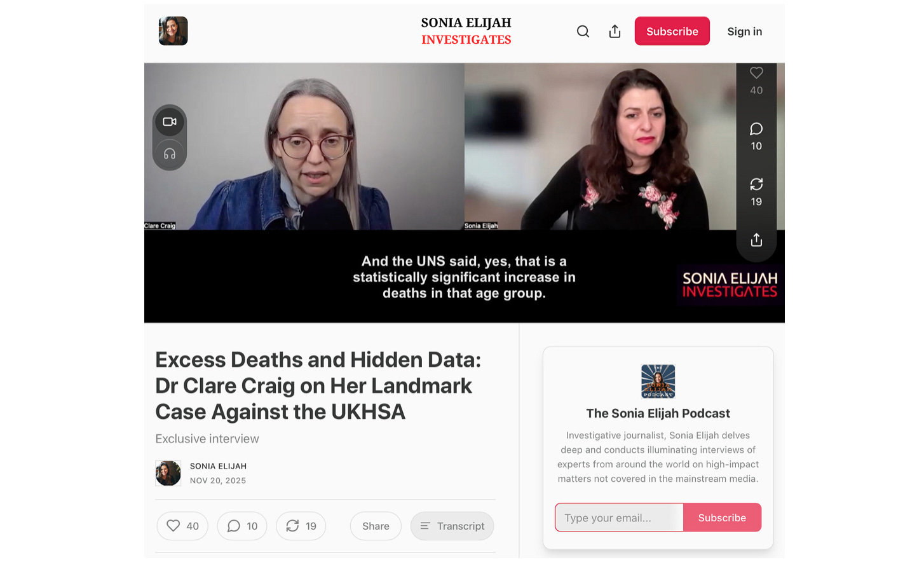
Task: Focus the Type your email input field
Action: pyautogui.click(x=619, y=517)
